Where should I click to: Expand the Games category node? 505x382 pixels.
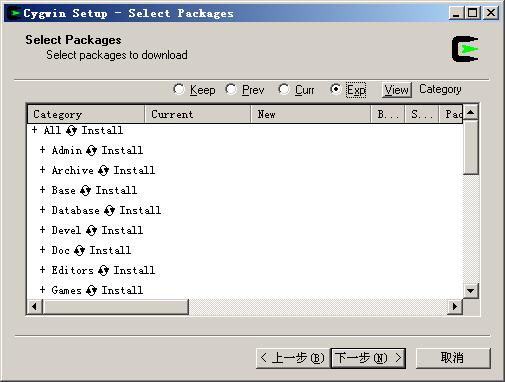tap(42, 290)
